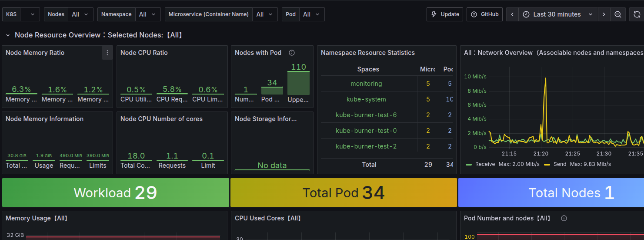644x240 pixels.
Task: Click the zoom out time range icon
Action: (617, 14)
